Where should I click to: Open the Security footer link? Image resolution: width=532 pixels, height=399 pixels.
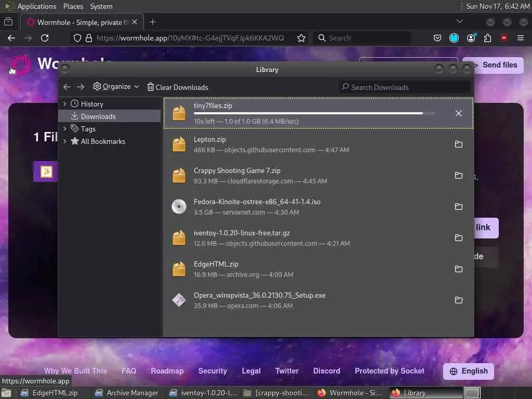[212, 371]
